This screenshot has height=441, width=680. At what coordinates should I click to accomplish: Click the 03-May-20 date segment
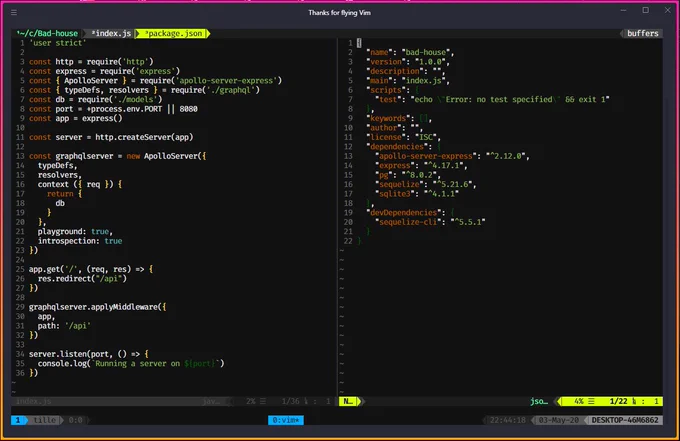pyautogui.click(x=559, y=420)
